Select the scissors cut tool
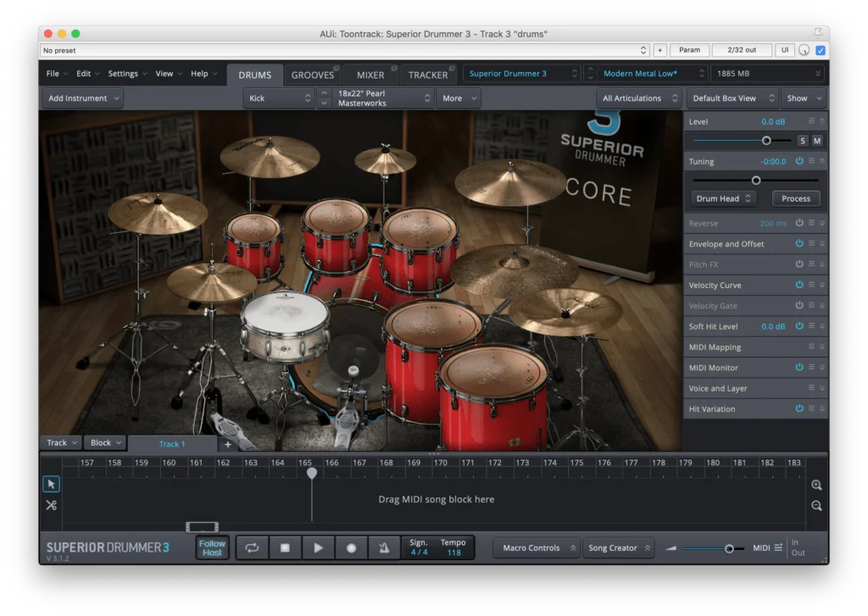 (x=51, y=505)
